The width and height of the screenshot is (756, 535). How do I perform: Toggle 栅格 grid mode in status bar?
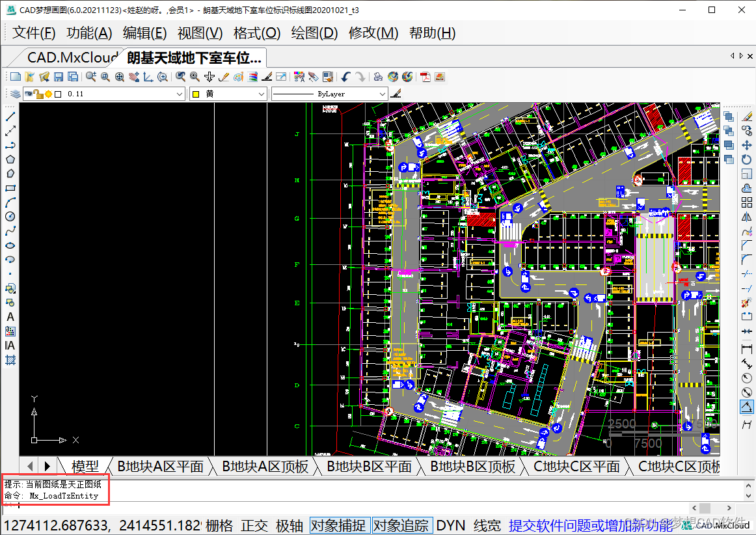click(x=219, y=525)
